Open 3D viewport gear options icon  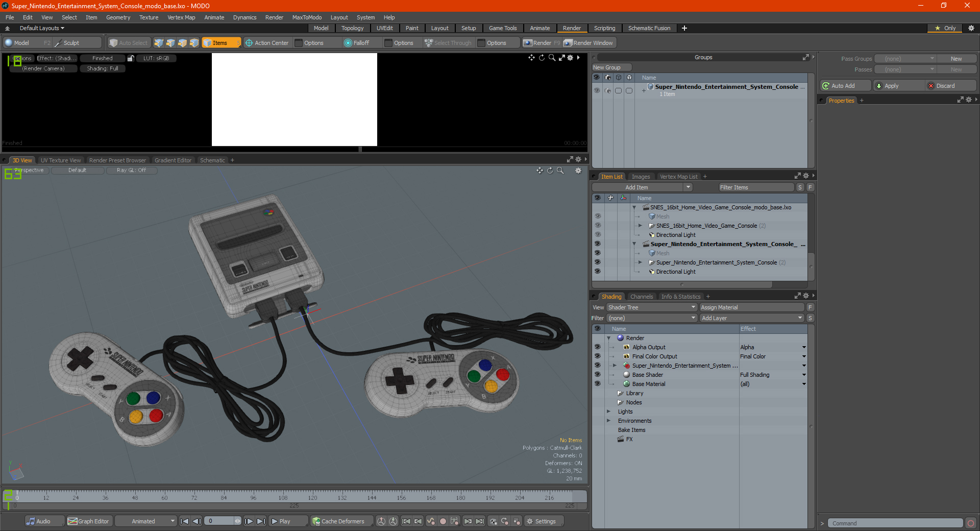pos(578,171)
